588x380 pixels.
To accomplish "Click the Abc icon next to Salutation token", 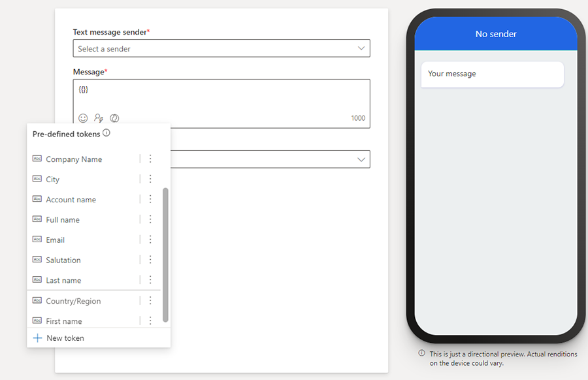I will [x=37, y=260].
